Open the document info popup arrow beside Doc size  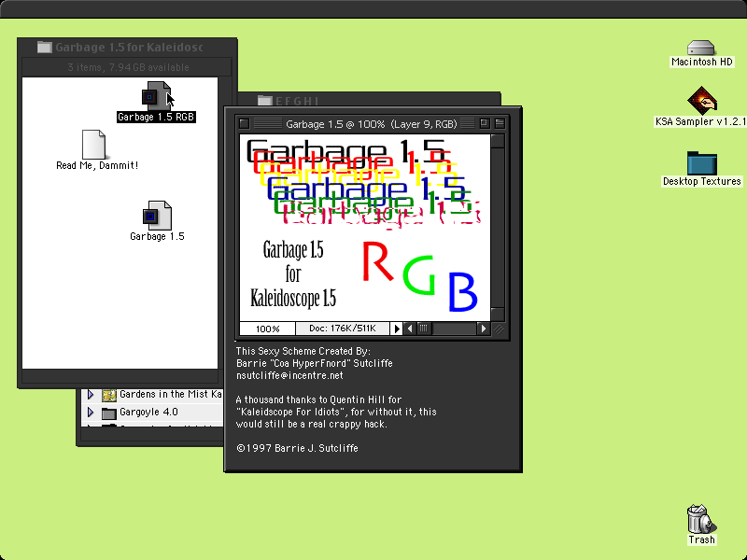coord(396,329)
